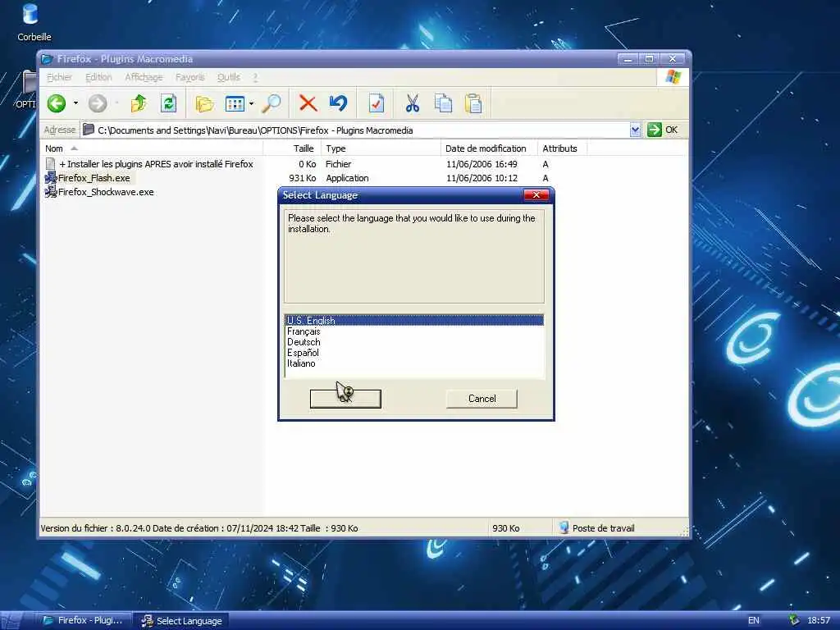
Task: Click the Poste de travail status bar icon
Action: pos(564,527)
